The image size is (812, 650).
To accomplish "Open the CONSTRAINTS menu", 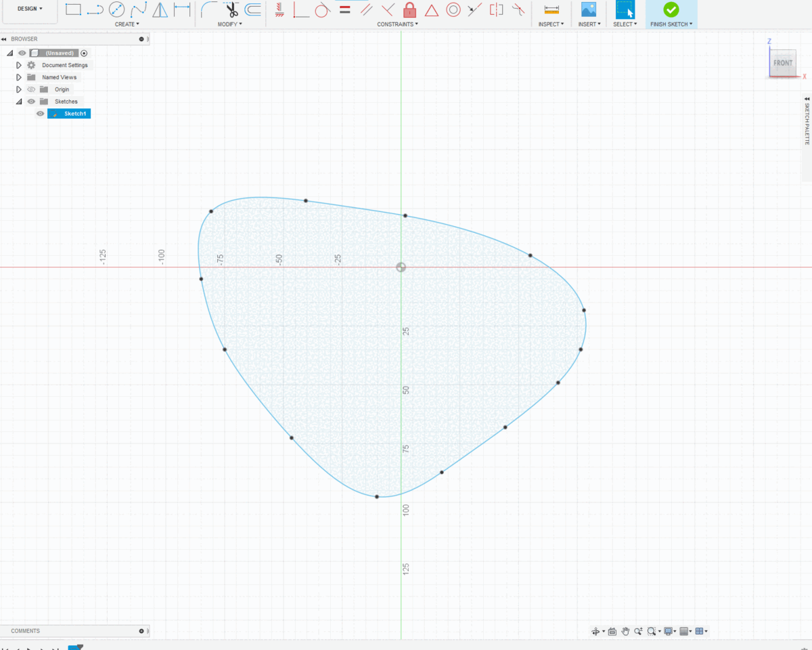I will tap(397, 24).
